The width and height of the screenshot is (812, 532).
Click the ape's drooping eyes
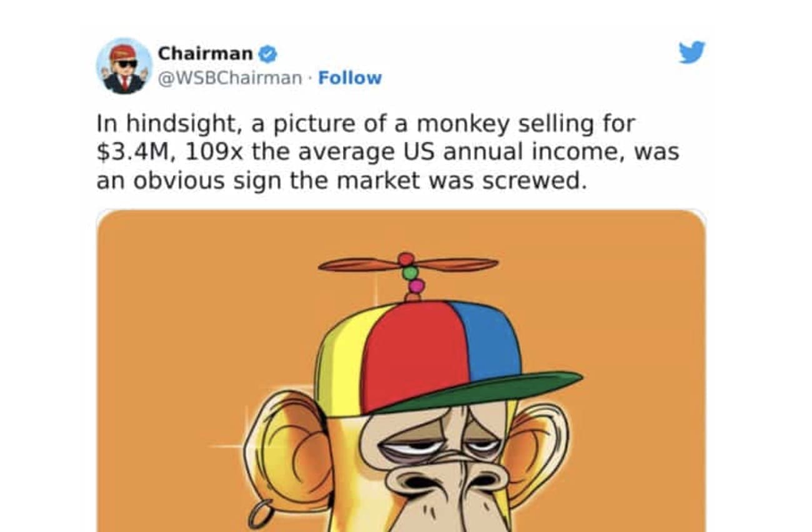point(437,445)
